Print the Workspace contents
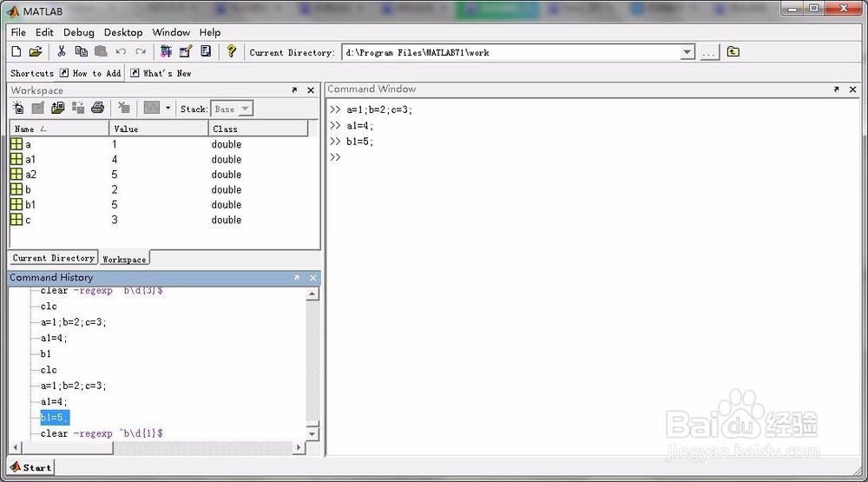This screenshot has width=868, height=482. coord(98,108)
